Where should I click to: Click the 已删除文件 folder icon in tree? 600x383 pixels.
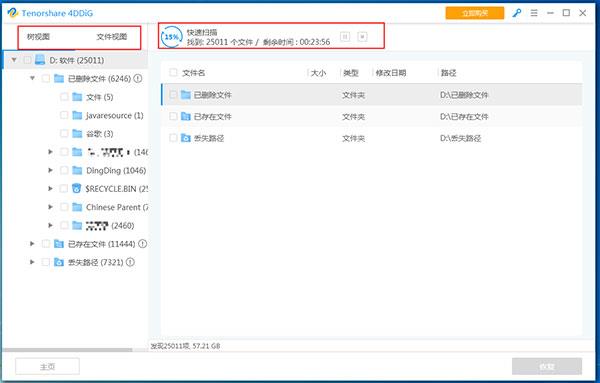pyautogui.click(x=59, y=78)
